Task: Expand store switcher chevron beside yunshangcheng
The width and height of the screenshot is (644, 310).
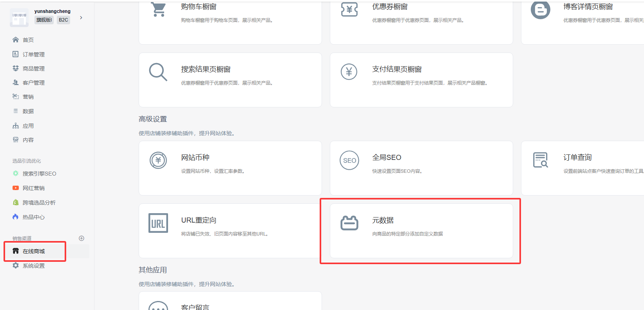Action: tap(81, 18)
